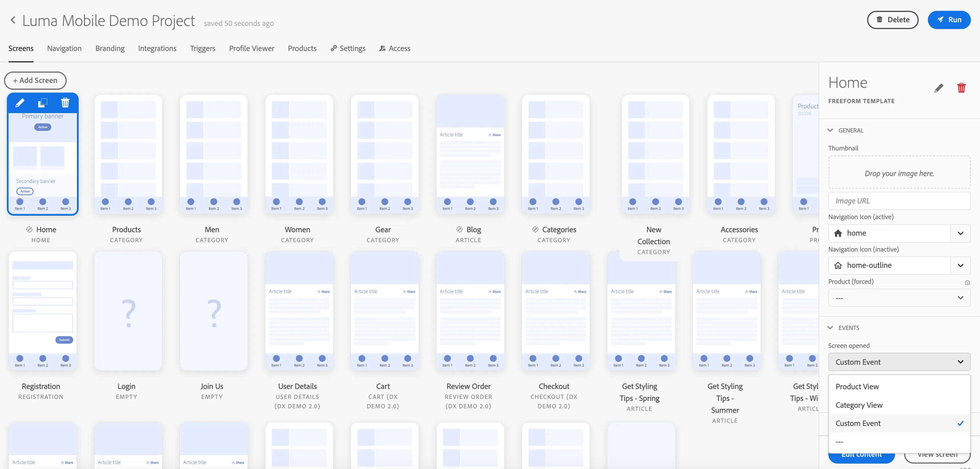Image resolution: width=980 pixels, height=469 pixels.
Task: Click the pencil icon in Home side panel
Action: click(x=939, y=88)
